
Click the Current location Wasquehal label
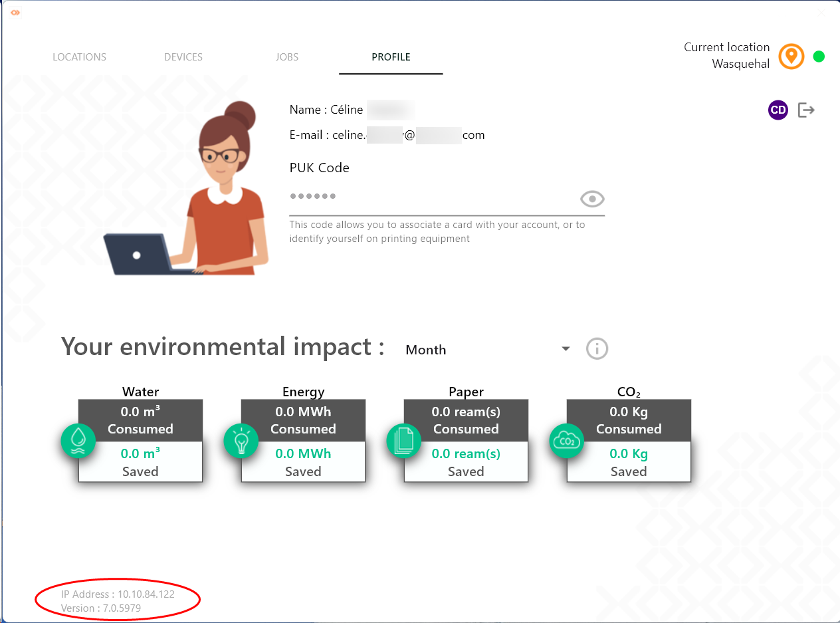(726, 56)
